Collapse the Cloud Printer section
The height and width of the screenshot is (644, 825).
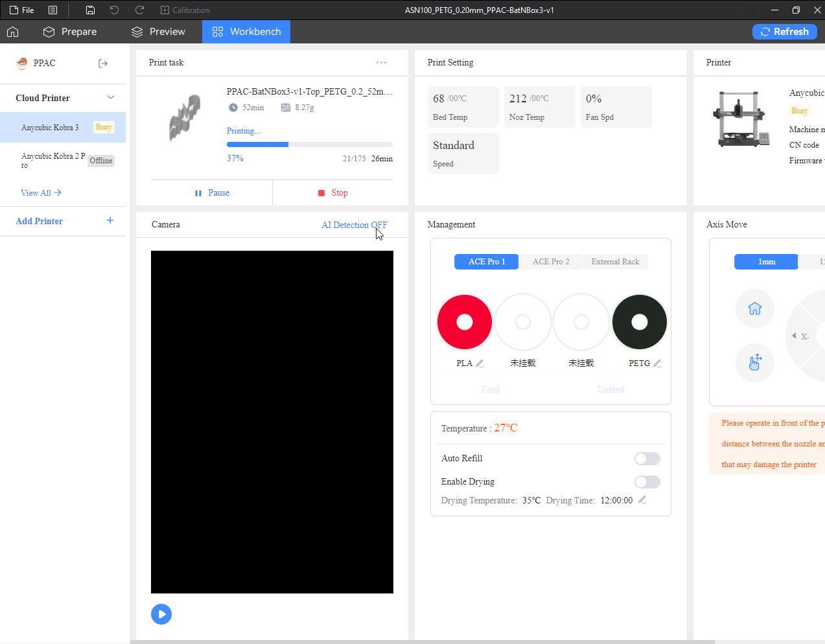(111, 98)
